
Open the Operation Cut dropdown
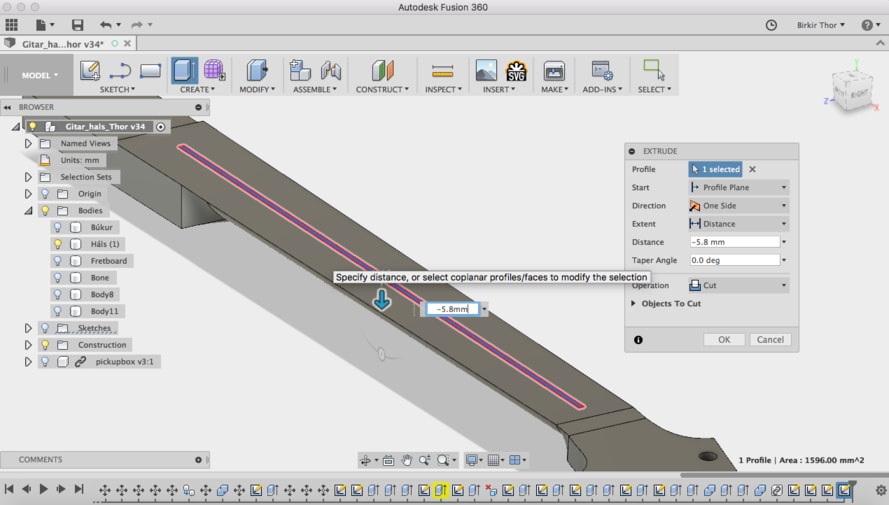click(738, 285)
